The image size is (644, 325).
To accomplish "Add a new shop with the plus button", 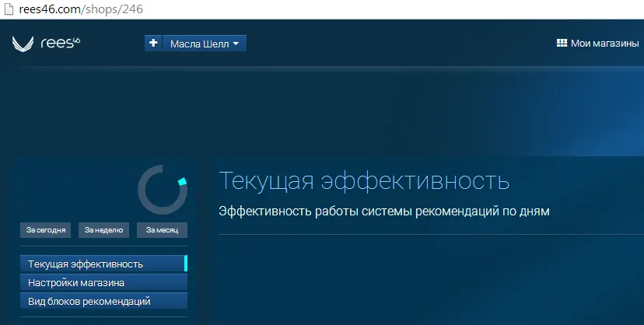I will (x=153, y=43).
